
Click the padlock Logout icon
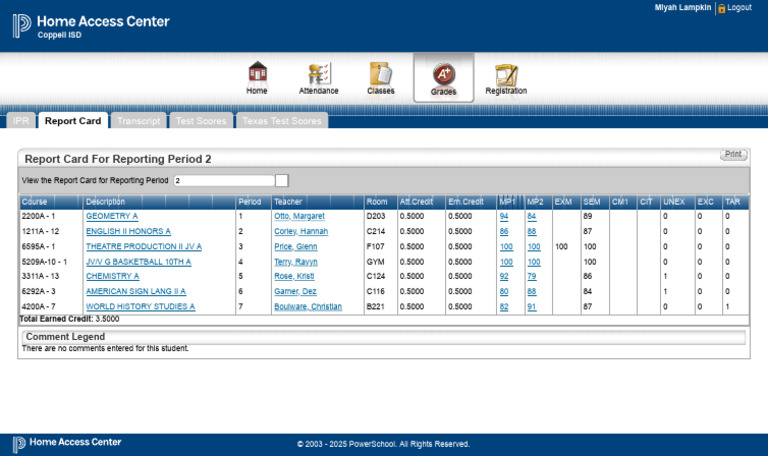[x=721, y=8]
